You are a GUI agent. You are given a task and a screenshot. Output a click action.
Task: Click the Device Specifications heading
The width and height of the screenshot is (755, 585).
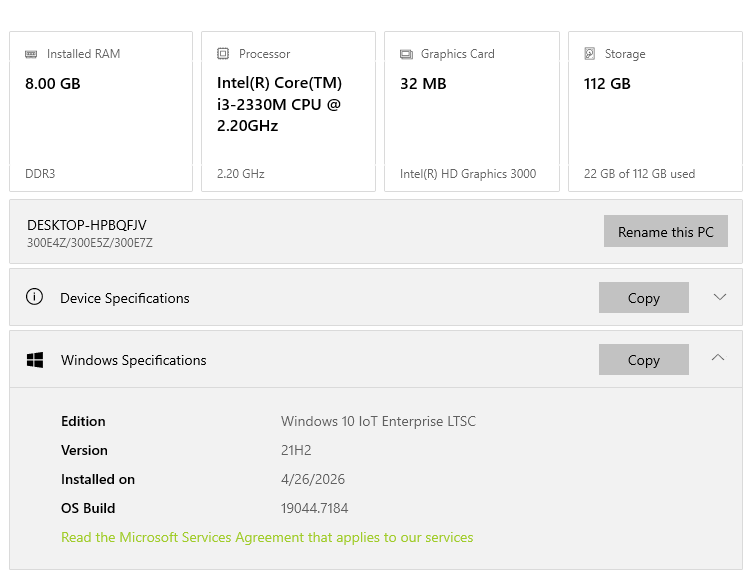pos(125,298)
